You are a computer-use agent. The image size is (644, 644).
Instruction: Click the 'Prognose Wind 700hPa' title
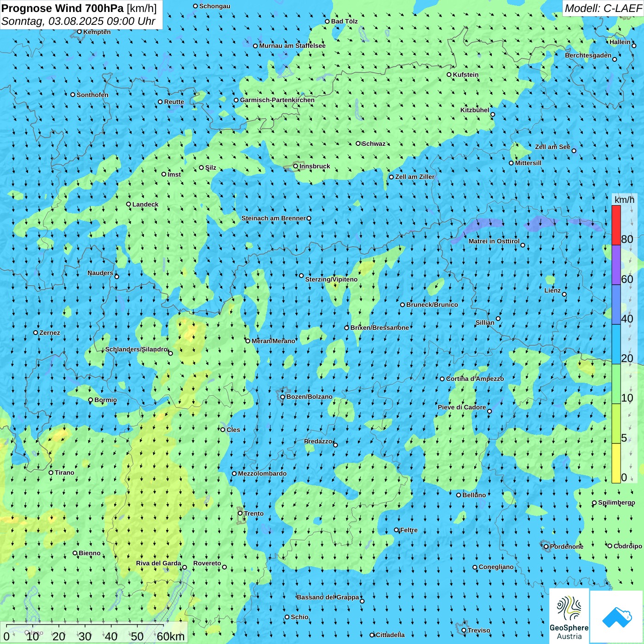(x=63, y=8)
